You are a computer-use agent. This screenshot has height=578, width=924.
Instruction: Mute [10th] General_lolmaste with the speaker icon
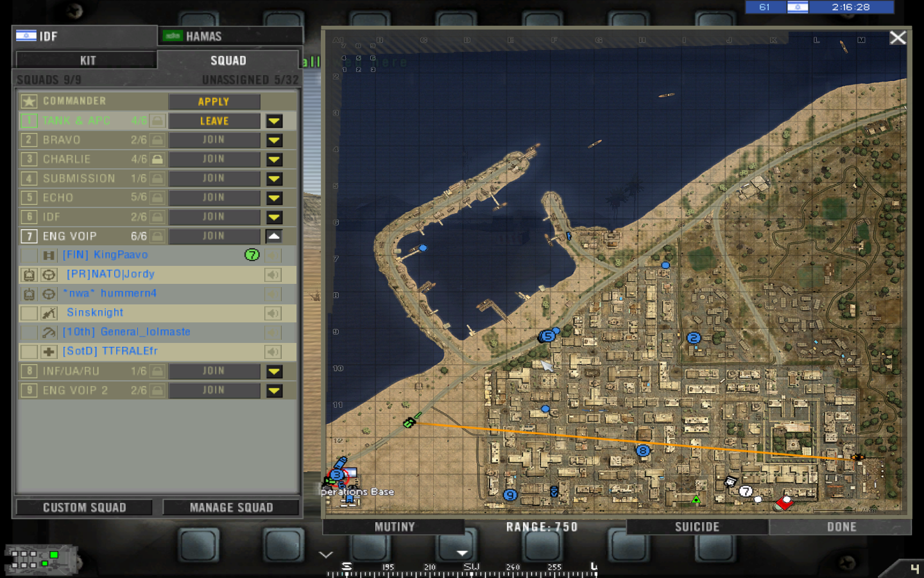273,333
